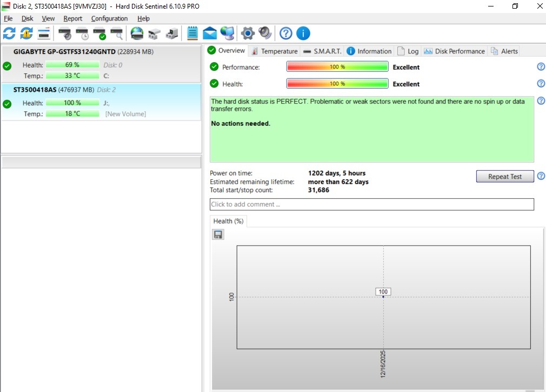Click the 'Click to add comment' field
The image size is (546, 392).
coord(371,205)
